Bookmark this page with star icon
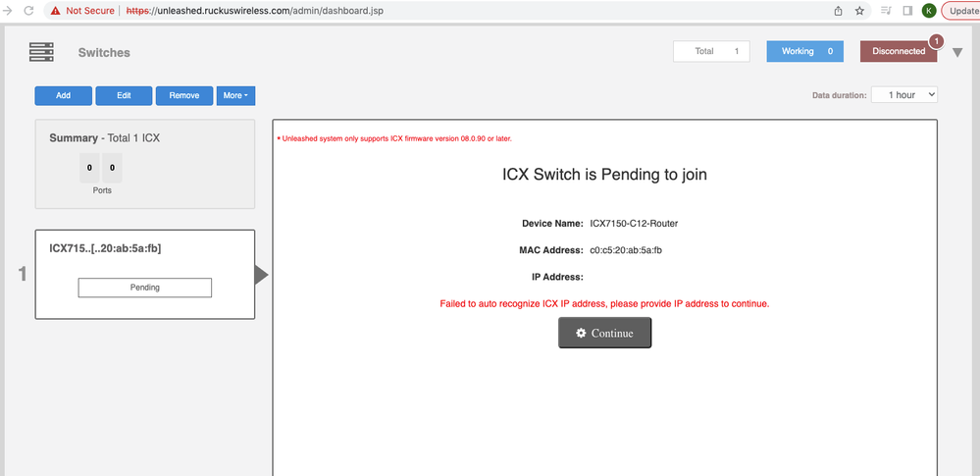 (860, 11)
